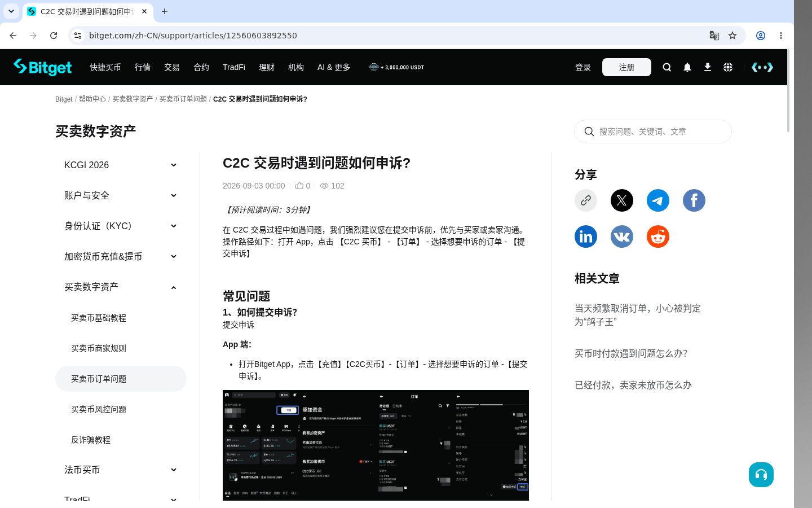Reload the page
The image size is (812, 508).
pos(54,36)
